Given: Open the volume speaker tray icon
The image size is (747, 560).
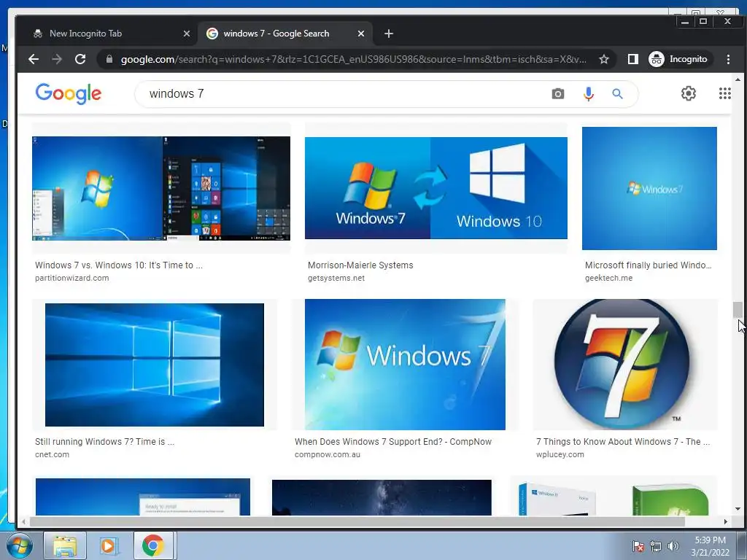Looking at the screenshot, I should click(673, 547).
